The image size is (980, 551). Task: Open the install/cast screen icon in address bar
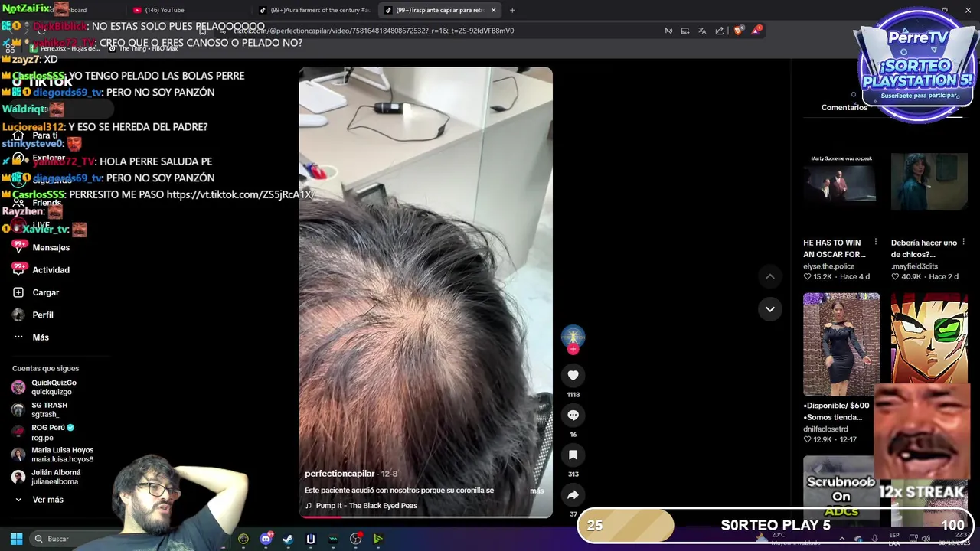point(685,31)
